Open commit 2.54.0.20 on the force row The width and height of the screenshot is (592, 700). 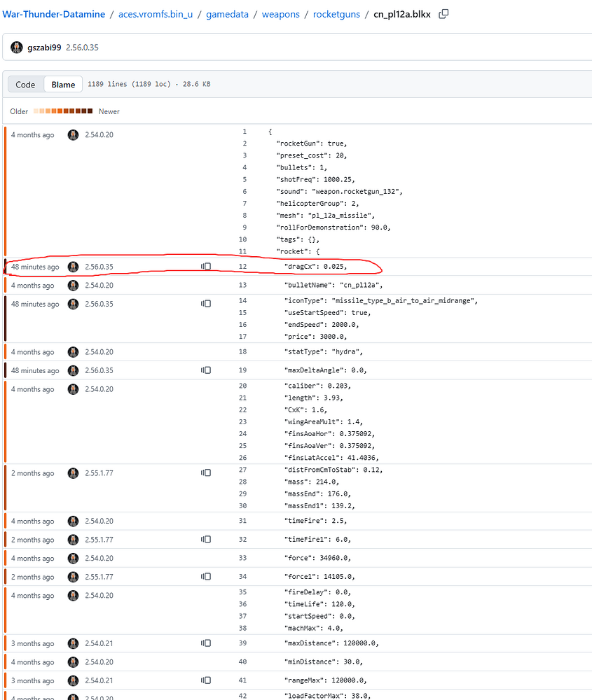(99, 558)
